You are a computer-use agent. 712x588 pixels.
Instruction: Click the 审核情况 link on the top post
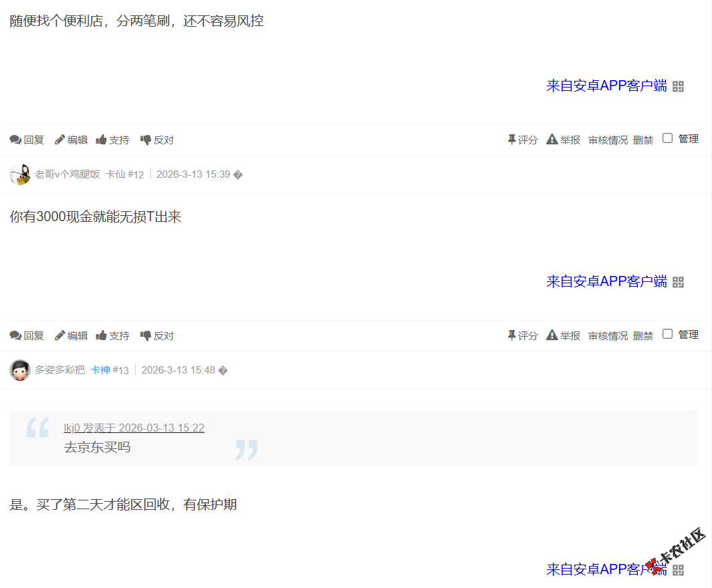(x=607, y=139)
